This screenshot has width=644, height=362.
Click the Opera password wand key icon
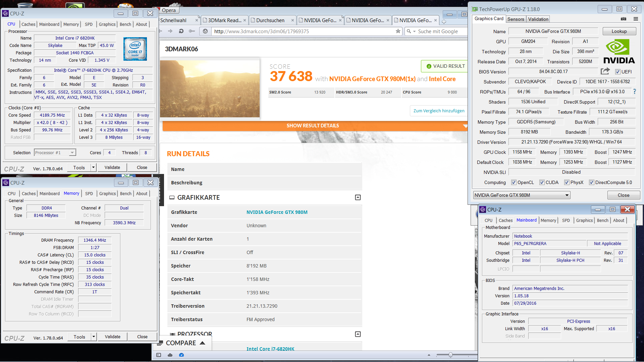[192, 31]
